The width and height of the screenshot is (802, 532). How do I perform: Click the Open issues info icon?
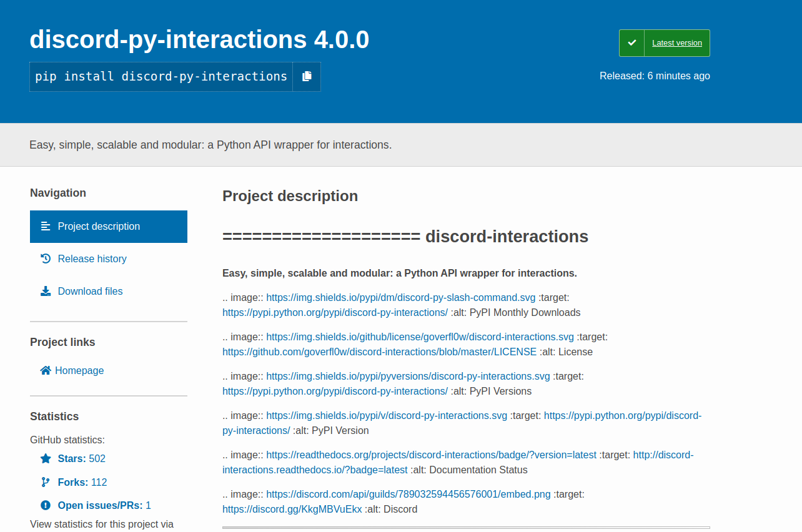pyautogui.click(x=44, y=505)
